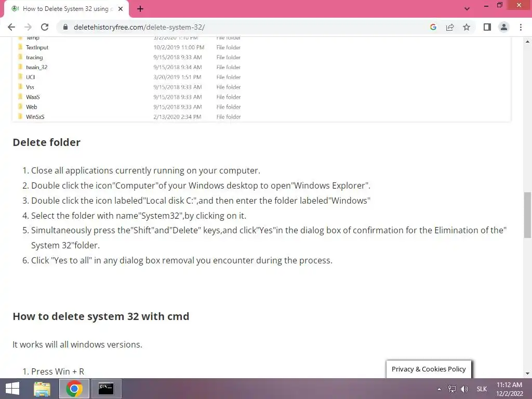Click the WinSxS date 2/13/2020 2:34 PM
532x399 pixels.
click(x=177, y=117)
